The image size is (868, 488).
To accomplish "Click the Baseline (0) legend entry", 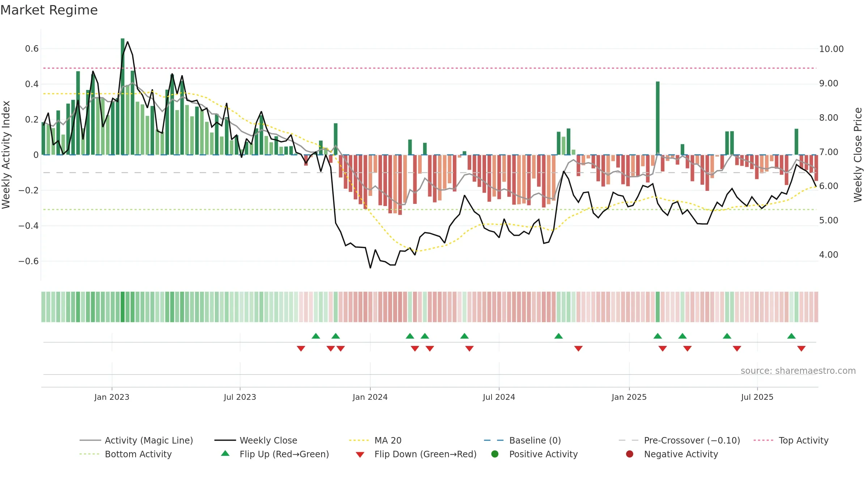I will click(522, 440).
